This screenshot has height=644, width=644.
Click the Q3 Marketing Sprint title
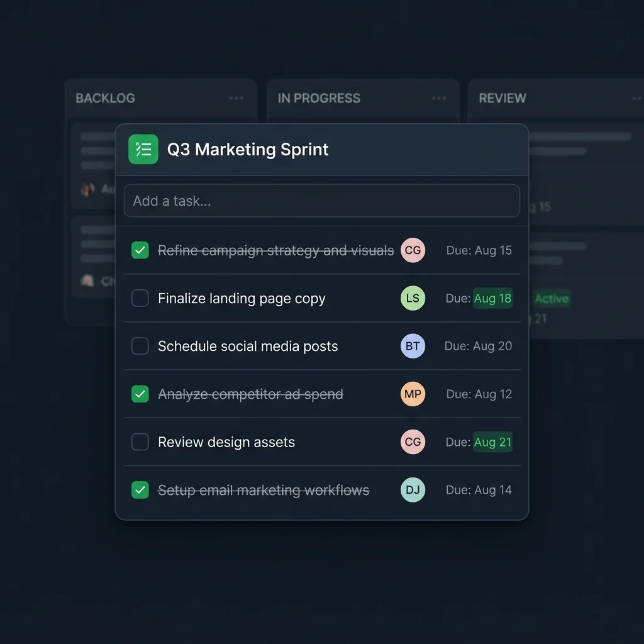248,150
